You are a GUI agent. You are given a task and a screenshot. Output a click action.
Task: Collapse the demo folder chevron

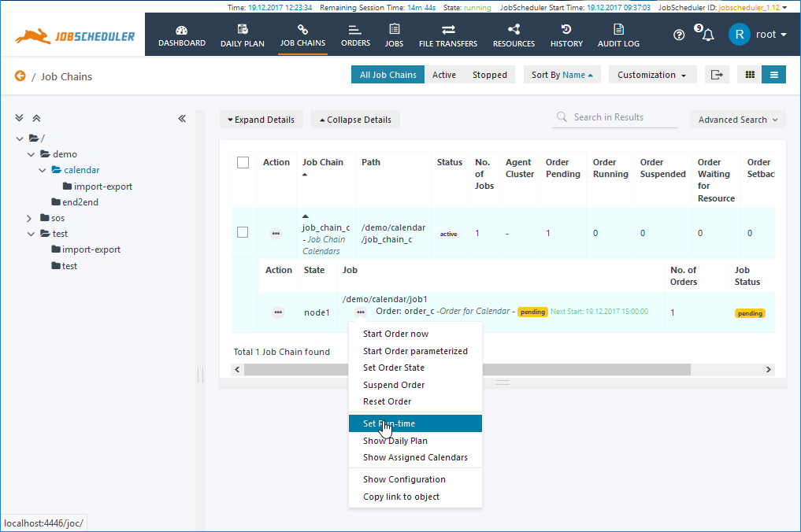click(x=32, y=154)
